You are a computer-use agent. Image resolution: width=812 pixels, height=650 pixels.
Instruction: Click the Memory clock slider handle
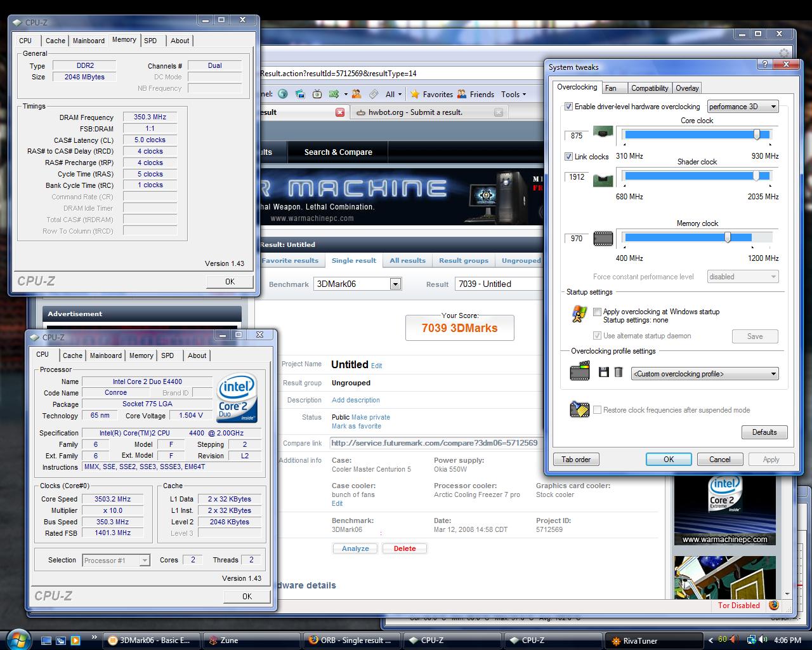pyautogui.click(x=728, y=237)
